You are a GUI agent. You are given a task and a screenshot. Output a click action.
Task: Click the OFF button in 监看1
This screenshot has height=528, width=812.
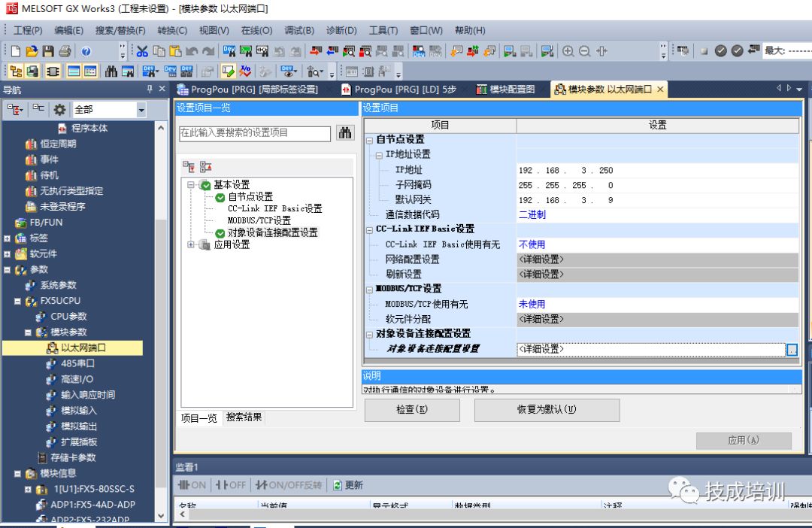(231, 485)
